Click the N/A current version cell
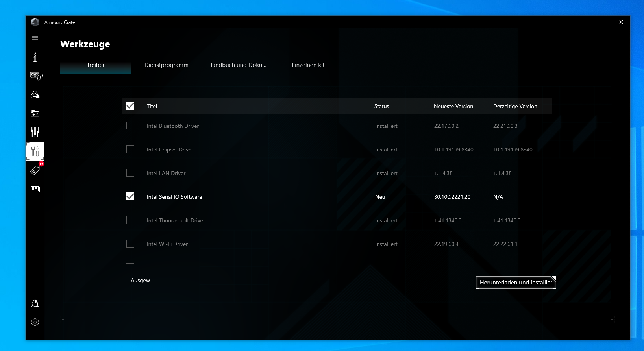 (x=498, y=197)
